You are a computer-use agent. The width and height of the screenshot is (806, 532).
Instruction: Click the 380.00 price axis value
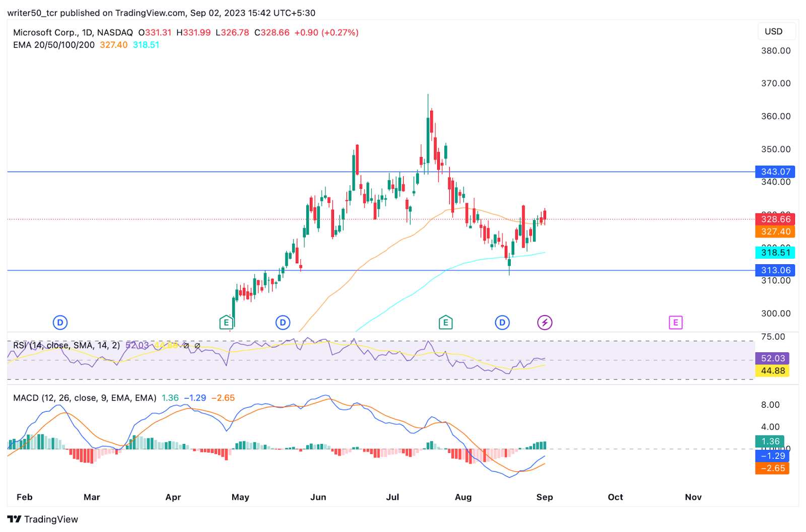click(776, 50)
